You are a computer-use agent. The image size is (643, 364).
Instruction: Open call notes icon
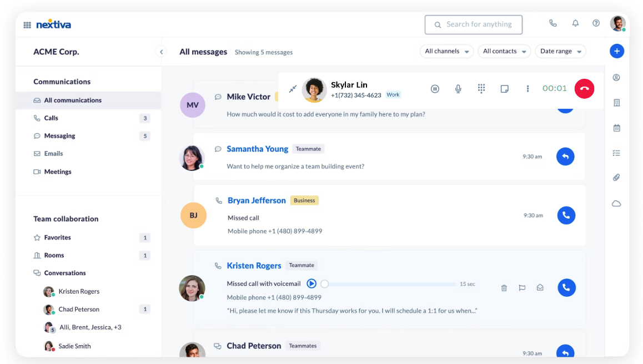point(505,89)
